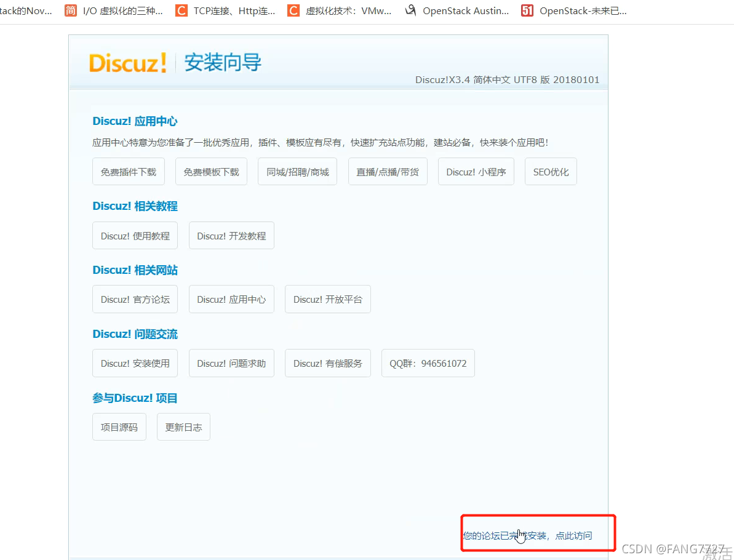The width and height of the screenshot is (734, 560).
Task: Open 项目源码 button
Action: (119, 427)
